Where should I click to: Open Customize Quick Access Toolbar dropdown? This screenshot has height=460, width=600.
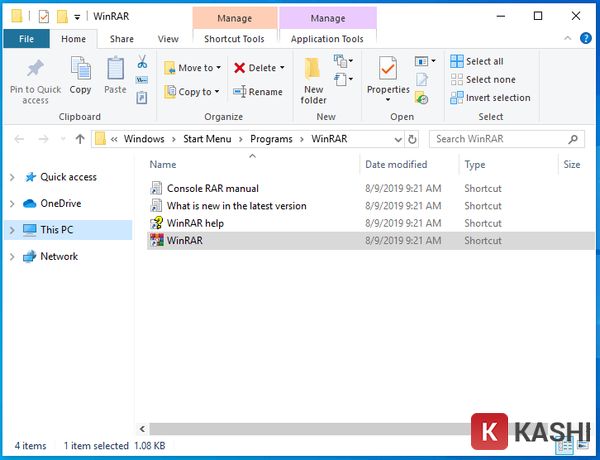(x=77, y=17)
